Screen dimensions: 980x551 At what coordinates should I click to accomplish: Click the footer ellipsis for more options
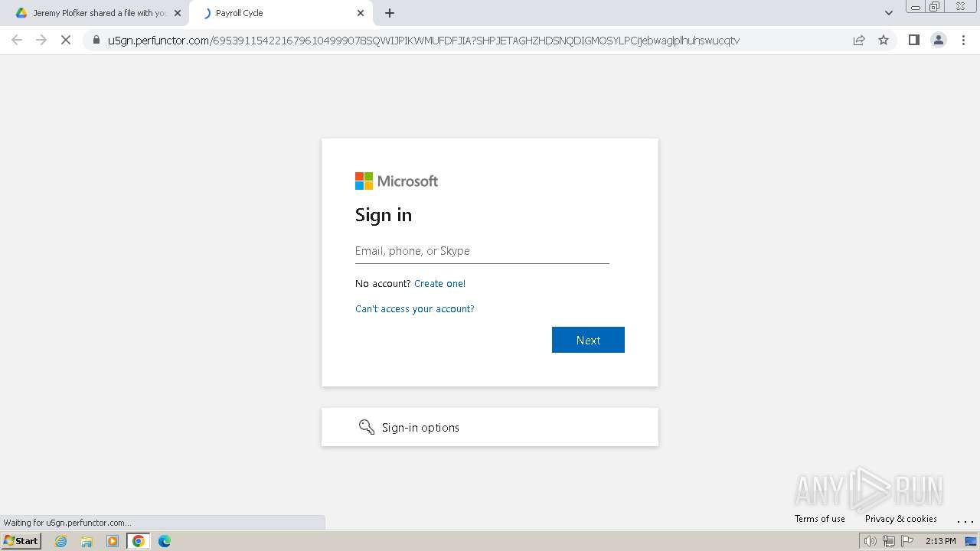click(965, 520)
